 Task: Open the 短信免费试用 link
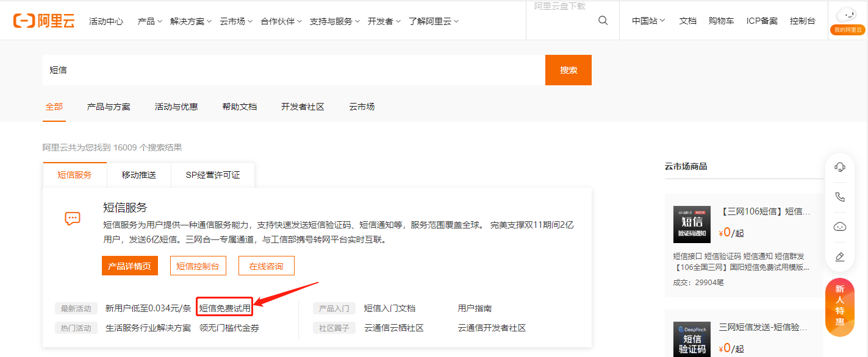(225, 308)
